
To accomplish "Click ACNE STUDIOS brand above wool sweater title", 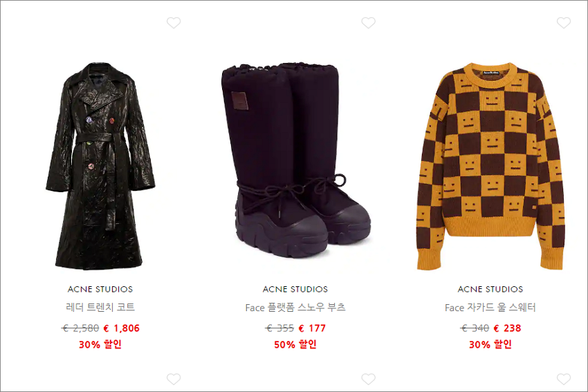I will [x=490, y=289].
